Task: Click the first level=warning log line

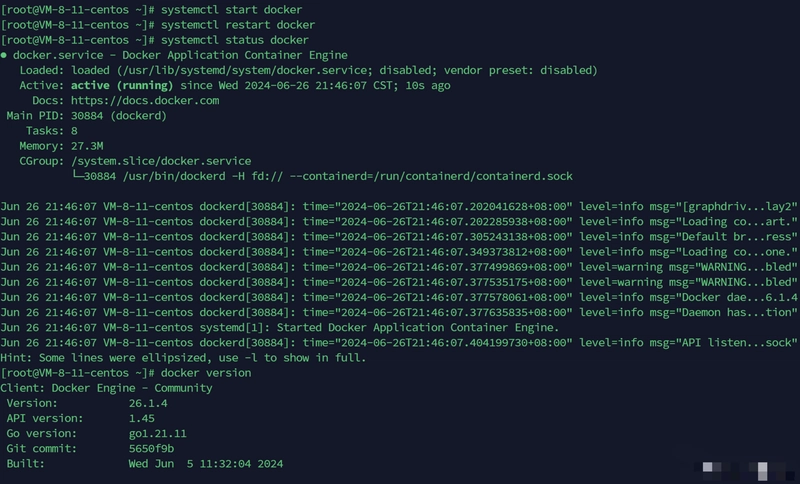Action: click(x=398, y=267)
